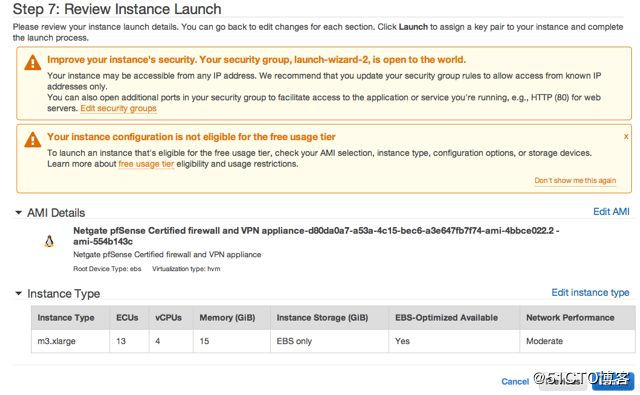Cancel the instance launch
Screen dimensions: 640x395
coord(515,381)
